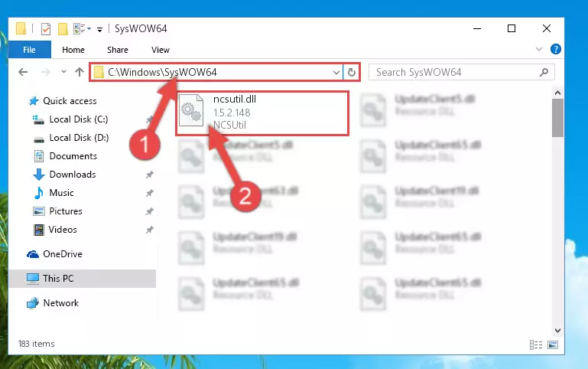Click the OneDrive cloud icon
Image resolution: width=588 pixels, height=369 pixels.
pyautogui.click(x=33, y=254)
